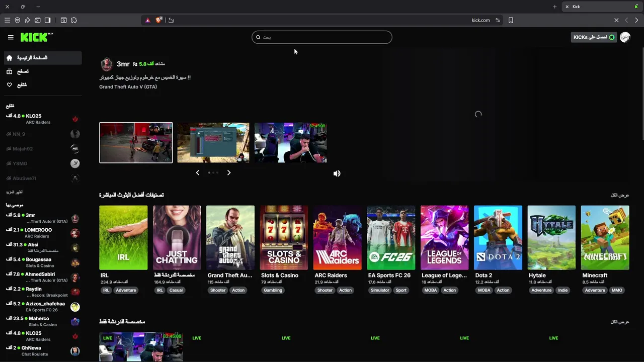Stop page loading with the toolbar X

click(x=616, y=20)
